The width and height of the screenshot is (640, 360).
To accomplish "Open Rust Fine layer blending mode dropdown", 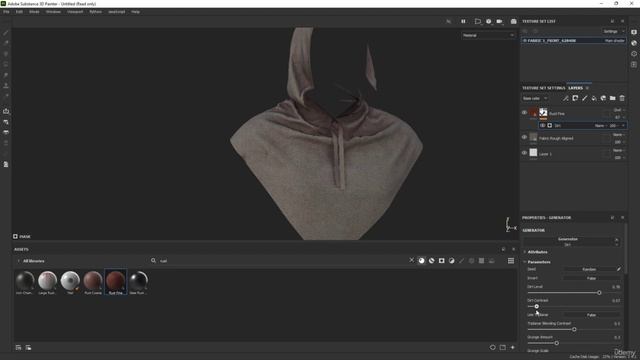I will (x=619, y=110).
